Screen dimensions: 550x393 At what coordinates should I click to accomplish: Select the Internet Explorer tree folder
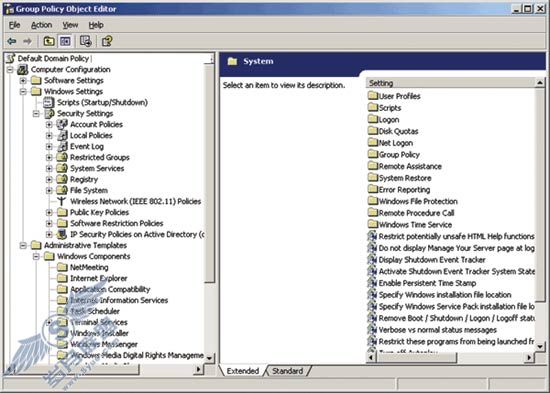tap(99, 278)
